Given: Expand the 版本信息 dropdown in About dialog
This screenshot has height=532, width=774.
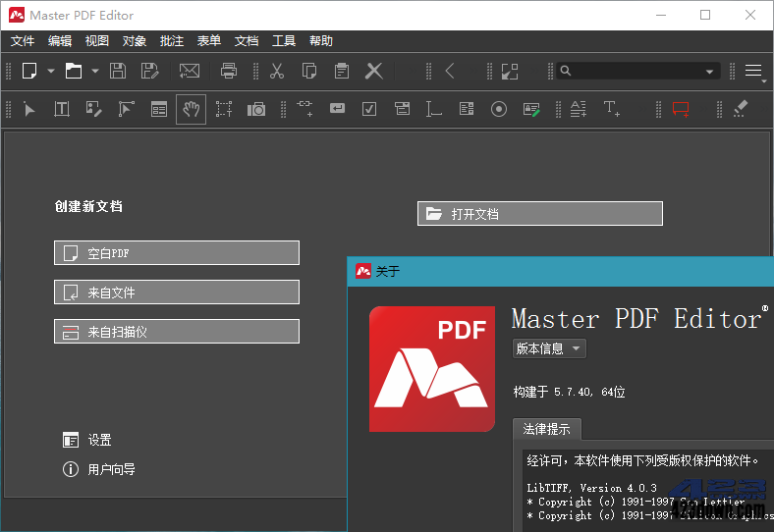Looking at the screenshot, I should point(549,348).
